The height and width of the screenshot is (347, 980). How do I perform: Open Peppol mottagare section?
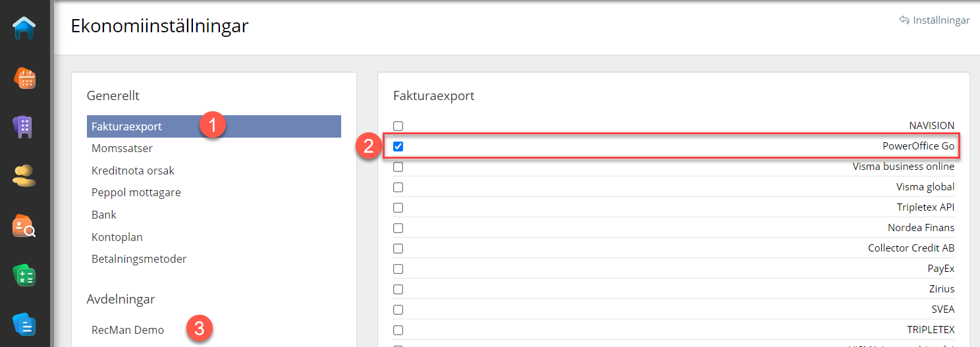(136, 193)
